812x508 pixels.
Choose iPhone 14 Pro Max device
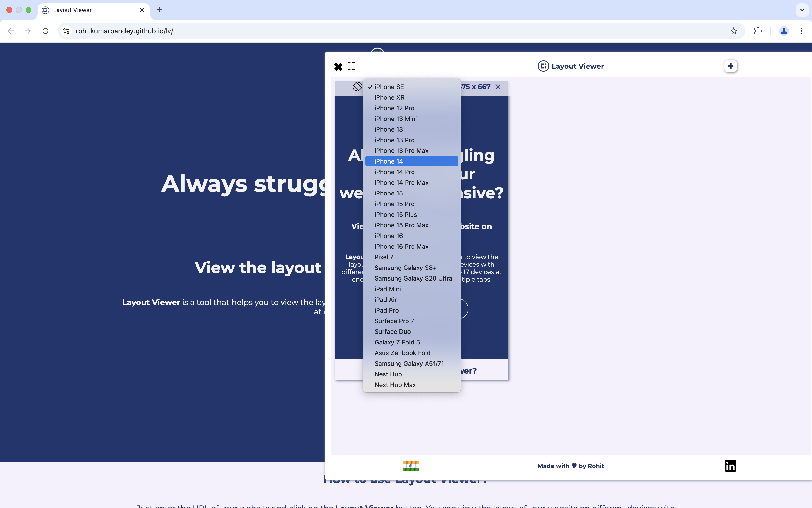click(412, 182)
